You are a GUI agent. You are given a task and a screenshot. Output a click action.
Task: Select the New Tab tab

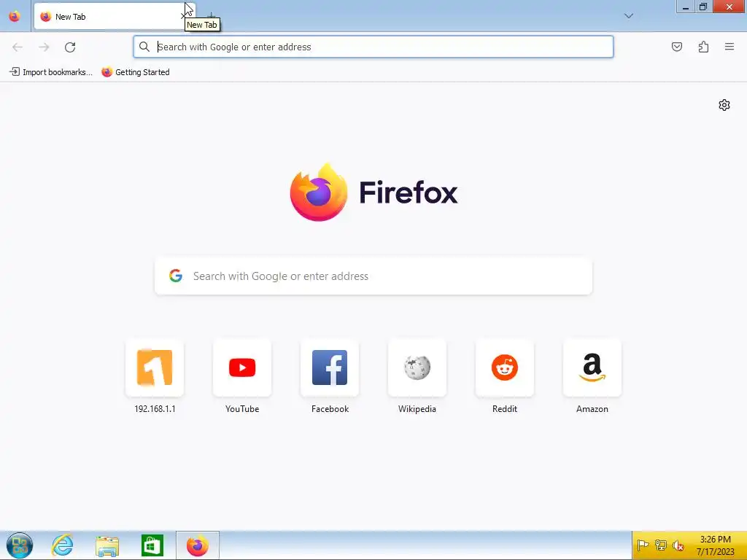click(115, 17)
